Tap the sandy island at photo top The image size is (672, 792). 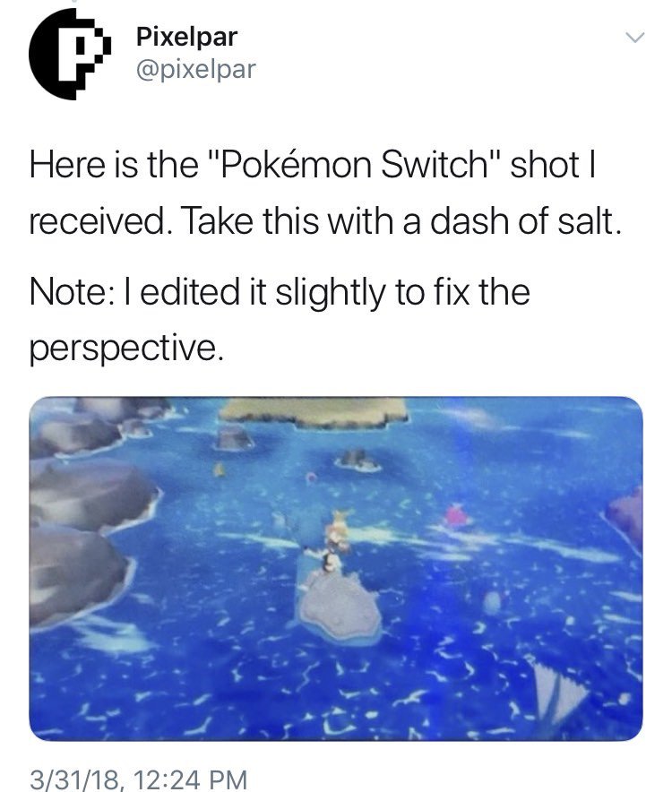click(x=314, y=410)
